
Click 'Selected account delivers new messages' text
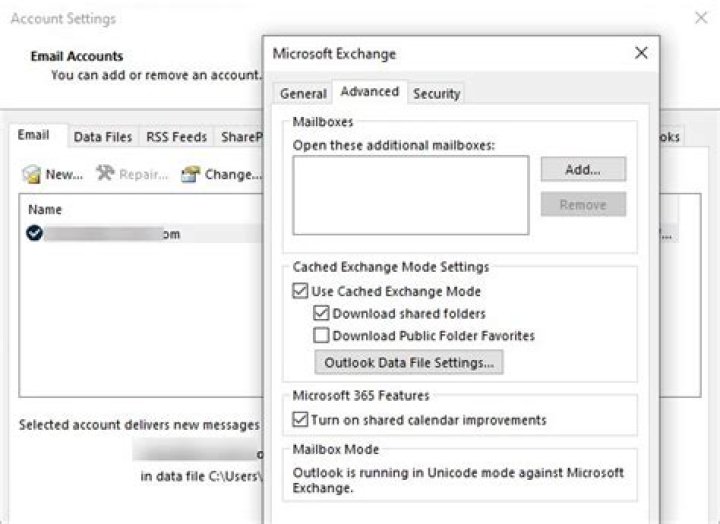139,425
